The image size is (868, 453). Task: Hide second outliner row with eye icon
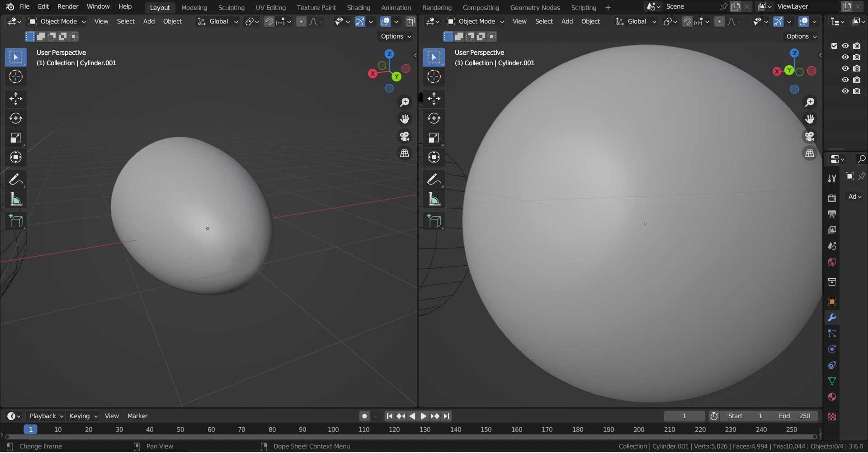[845, 57]
